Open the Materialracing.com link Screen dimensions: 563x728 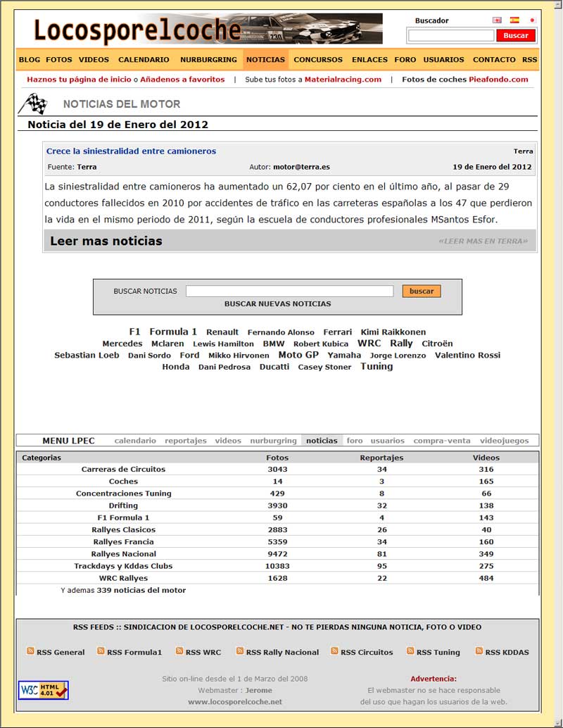[x=343, y=80]
